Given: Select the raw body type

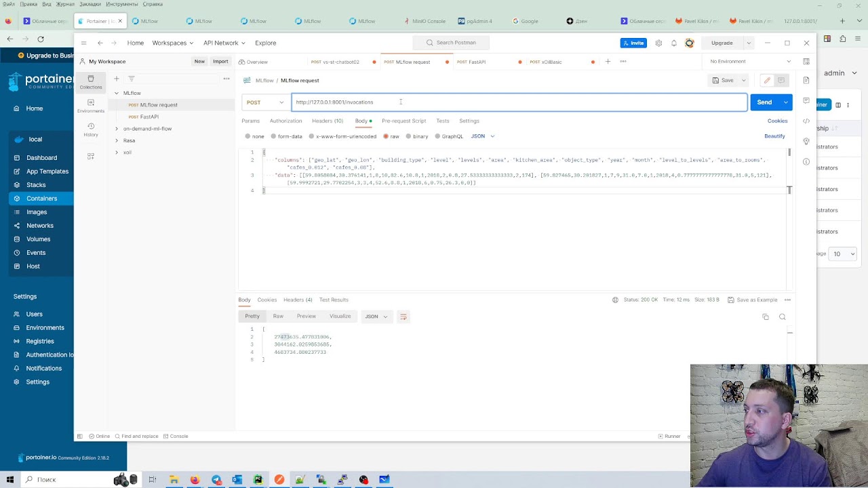Looking at the screenshot, I should tap(391, 136).
